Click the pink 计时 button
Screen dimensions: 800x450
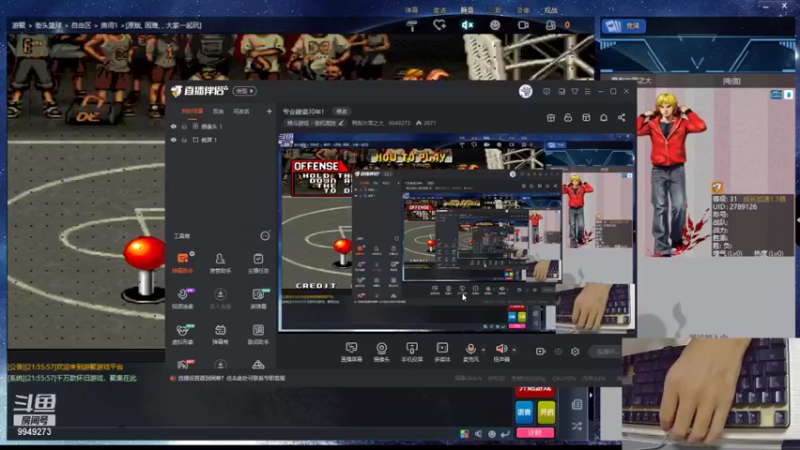click(535, 433)
